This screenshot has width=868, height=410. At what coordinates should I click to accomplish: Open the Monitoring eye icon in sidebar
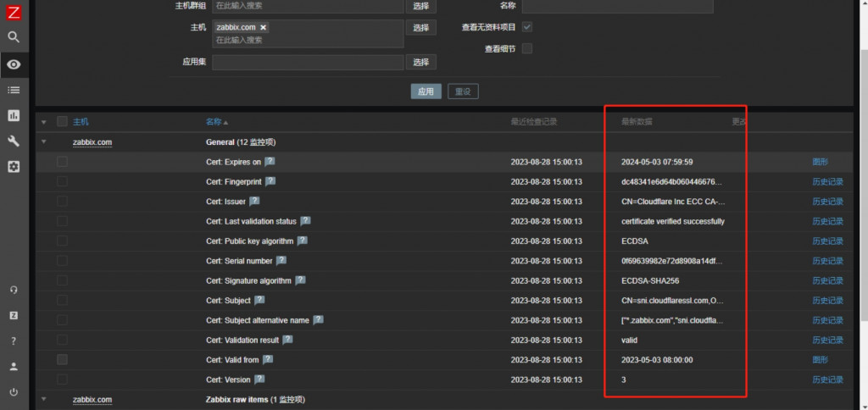point(14,64)
